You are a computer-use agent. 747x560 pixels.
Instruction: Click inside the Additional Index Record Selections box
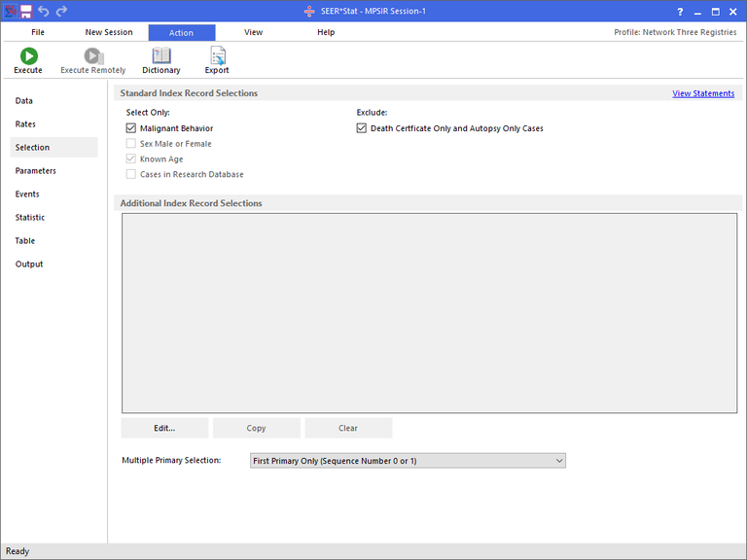click(429, 313)
